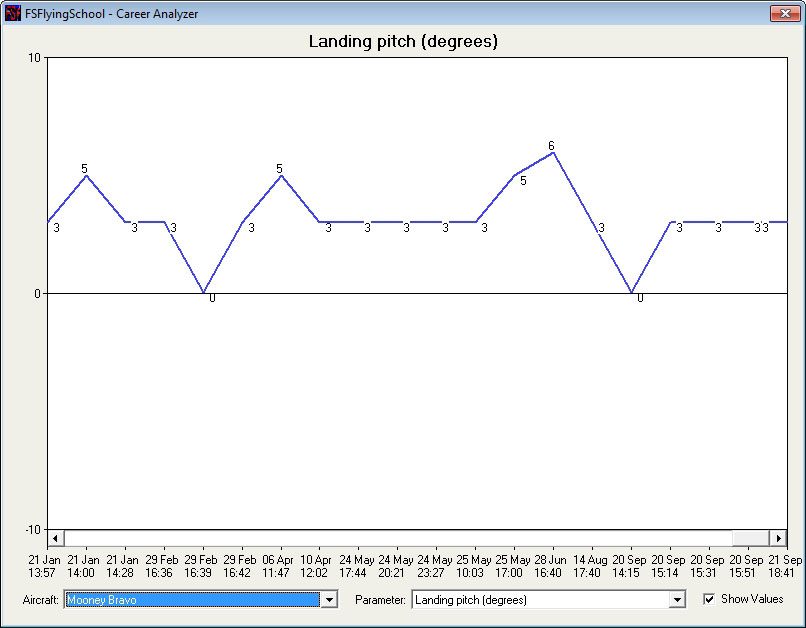806x628 pixels.
Task: Select the 20 Sep 14:15 zero-pitch data point
Action: [632, 293]
